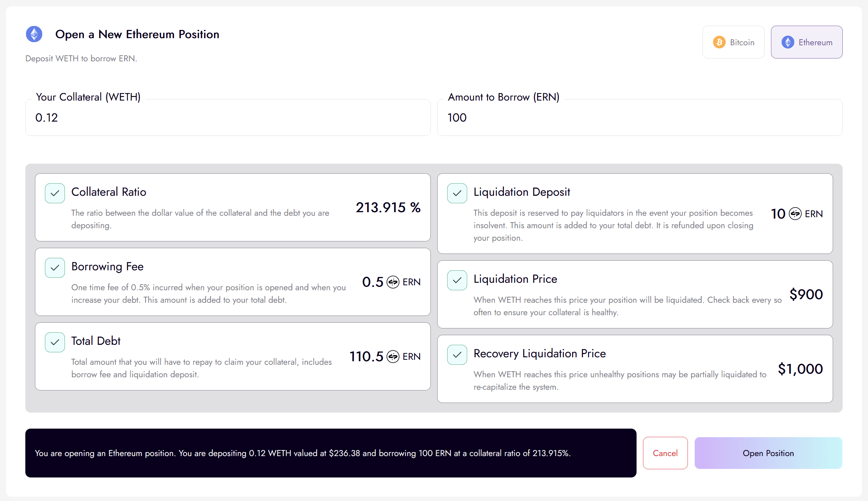This screenshot has height=501, width=868.
Task: Click the Open Position button
Action: 769,453
